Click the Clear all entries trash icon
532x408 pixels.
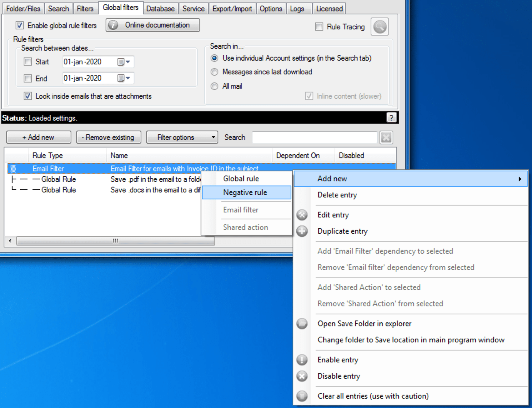coord(302,396)
